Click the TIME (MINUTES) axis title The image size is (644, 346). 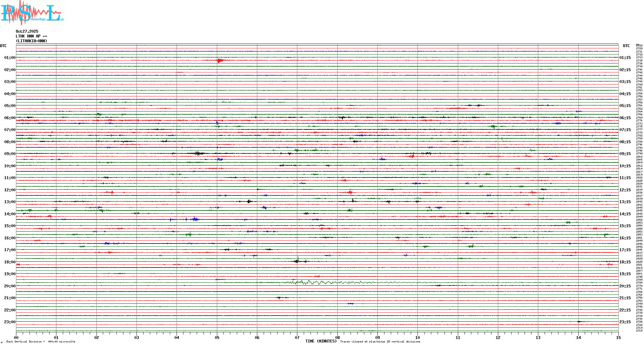[x=321, y=341]
